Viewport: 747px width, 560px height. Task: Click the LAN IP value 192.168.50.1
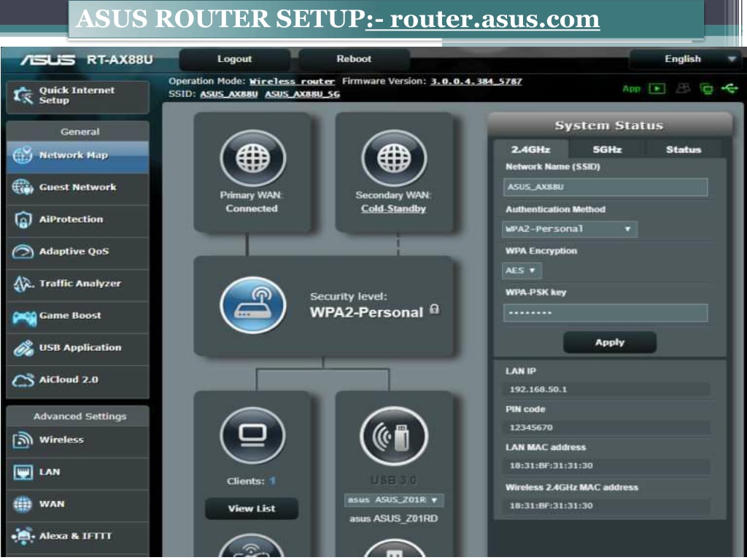coord(538,389)
